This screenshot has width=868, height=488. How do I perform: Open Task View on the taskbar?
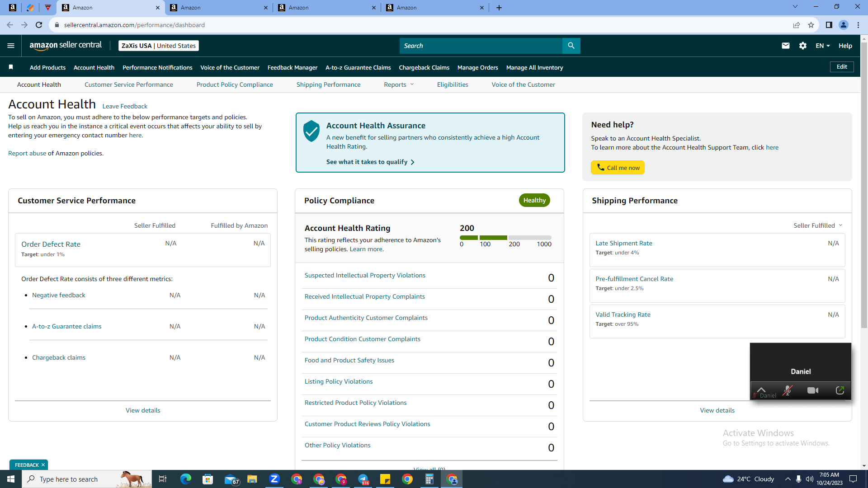[163, 479]
